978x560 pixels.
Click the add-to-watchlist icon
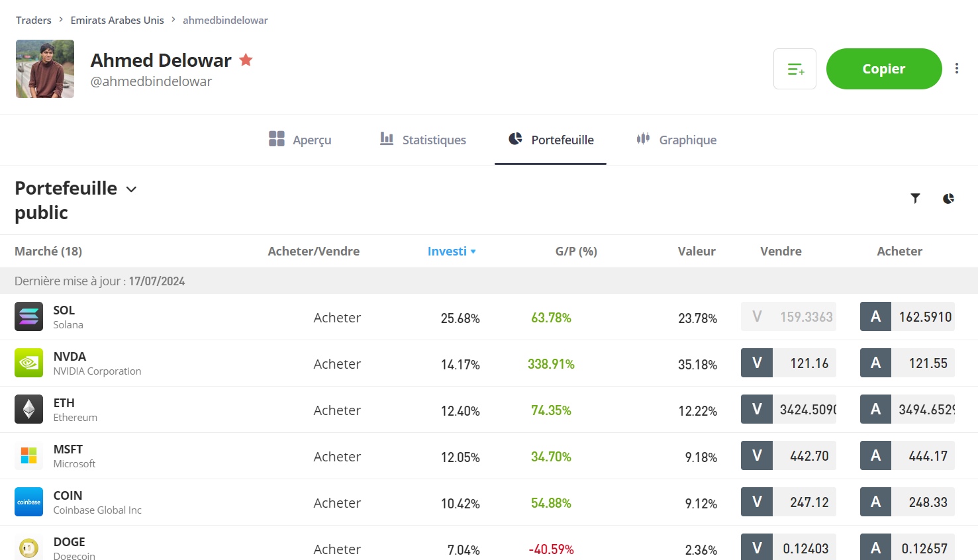click(795, 68)
